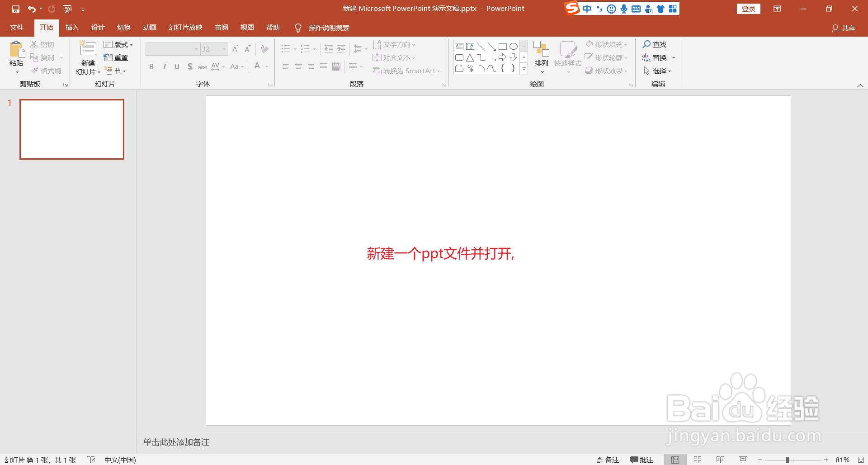Click the Find (查找) magnifier

(x=646, y=44)
